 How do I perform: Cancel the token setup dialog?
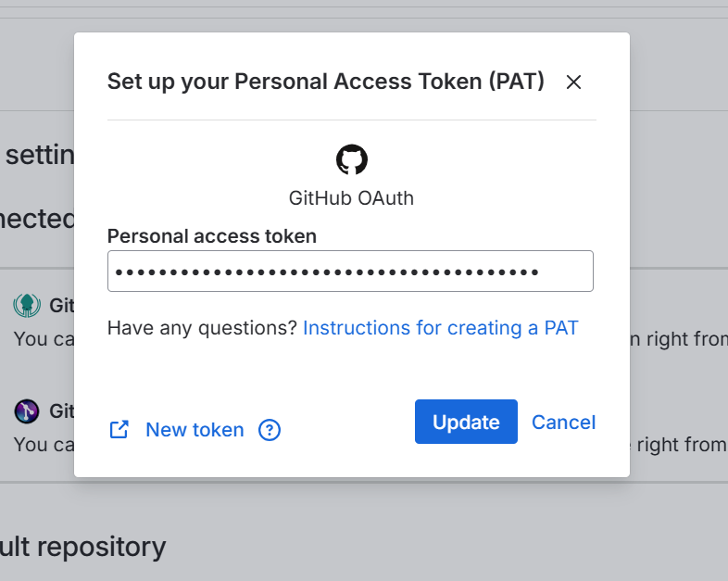563,423
